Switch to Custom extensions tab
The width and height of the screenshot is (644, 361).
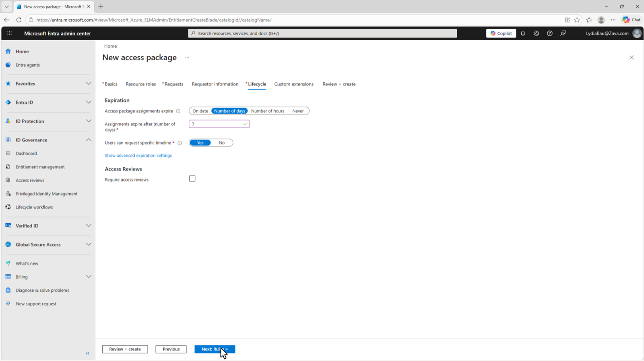pos(294,84)
